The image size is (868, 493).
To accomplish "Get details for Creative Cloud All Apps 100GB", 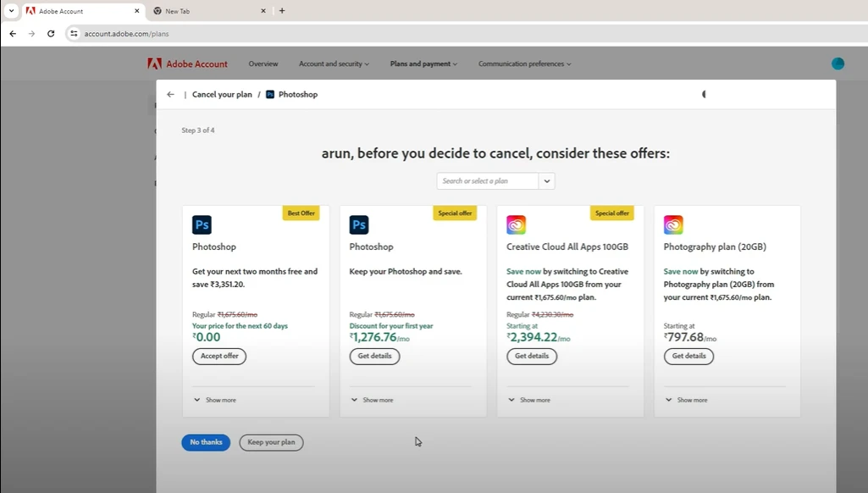I will click(532, 356).
